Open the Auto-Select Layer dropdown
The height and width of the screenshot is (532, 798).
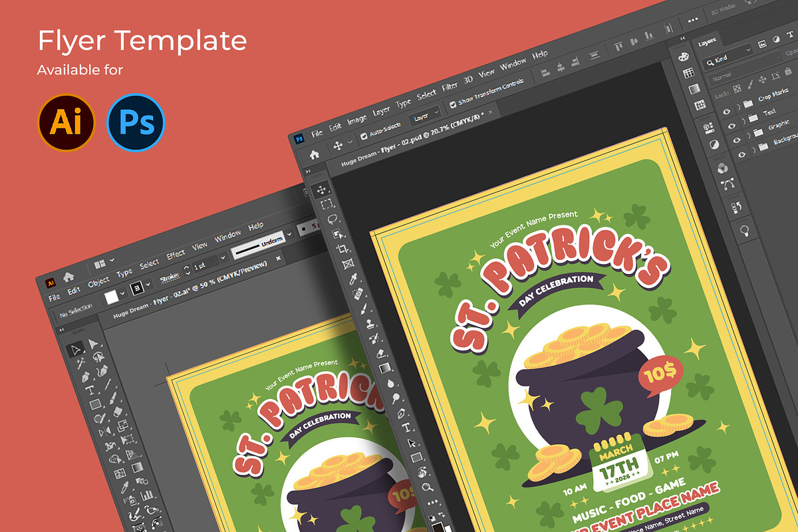tap(426, 116)
